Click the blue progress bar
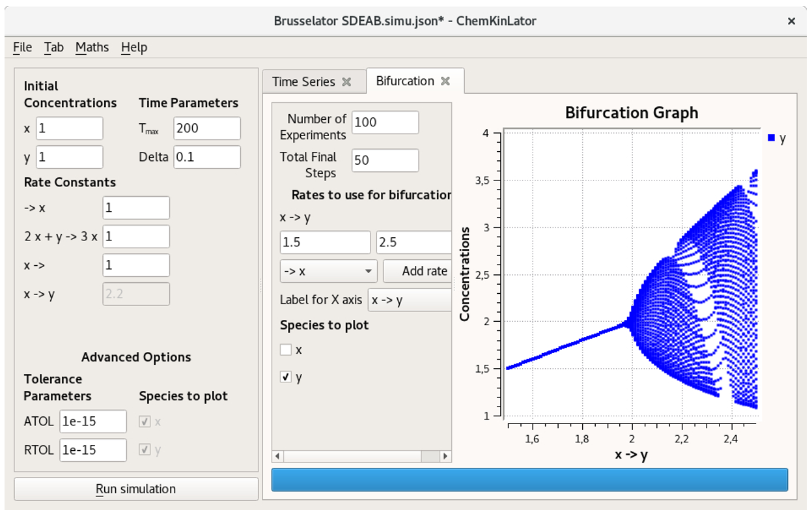Viewport: 812px width, 516px height. click(x=530, y=480)
